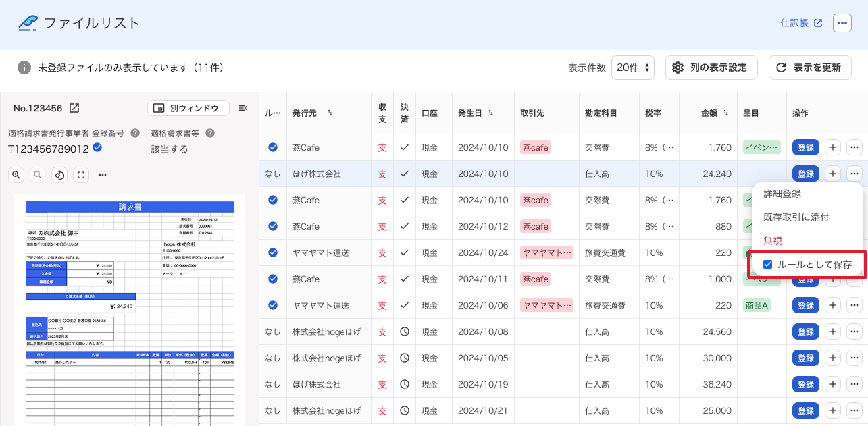The image size is (868, 426).
Task: Click payment checkmark in ほげ株式会社 2024/10/10 row
Action: point(405,174)
